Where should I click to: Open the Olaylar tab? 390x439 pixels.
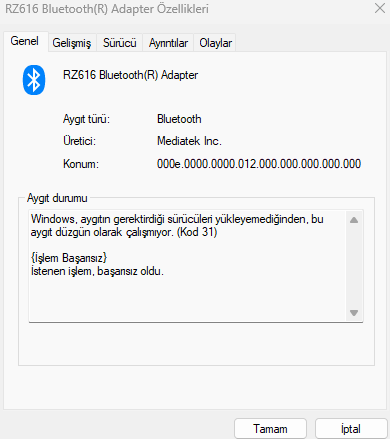215,43
